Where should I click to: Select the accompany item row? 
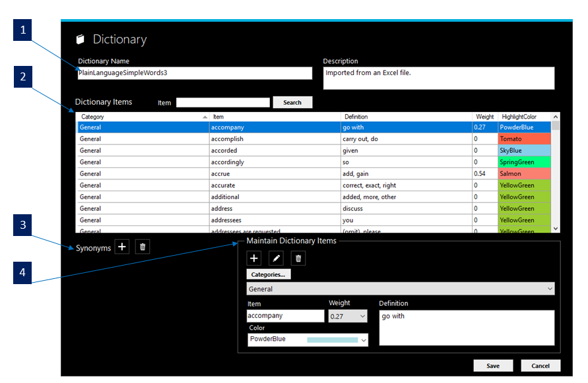[314, 127]
